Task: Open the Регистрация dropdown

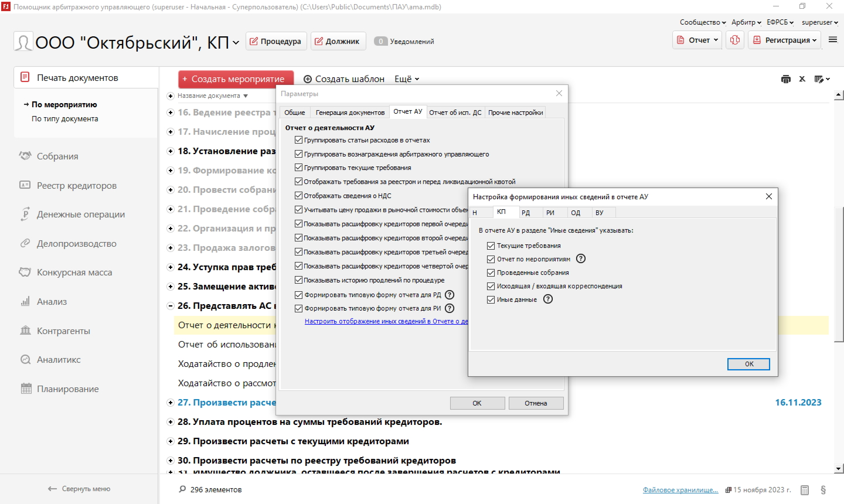Action: (x=785, y=40)
